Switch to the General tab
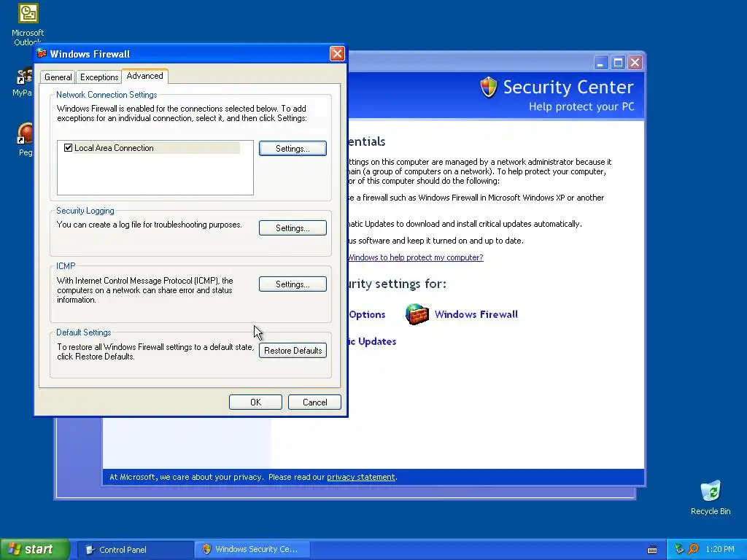This screenshot has height=560, width=747. pyautogui.click(x=58, y=77)
